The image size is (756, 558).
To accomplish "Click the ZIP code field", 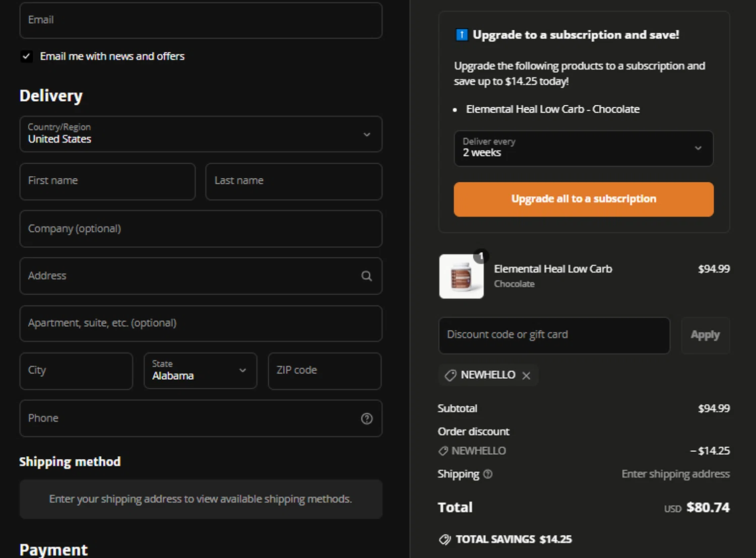I will click(325, 371).
